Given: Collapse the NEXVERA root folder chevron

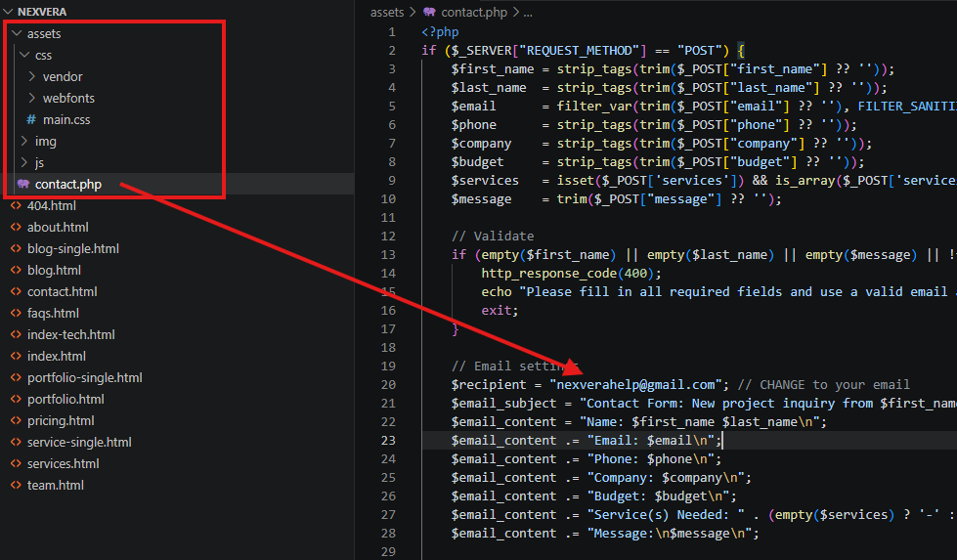Looking at the screenshot, I should pyautogui.click(x=8, y=12).
